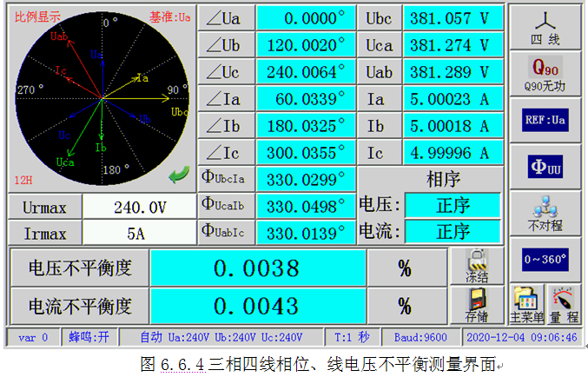Click the ∠Ia value 60.0339°
588x377 pixels.
(306, 99)
